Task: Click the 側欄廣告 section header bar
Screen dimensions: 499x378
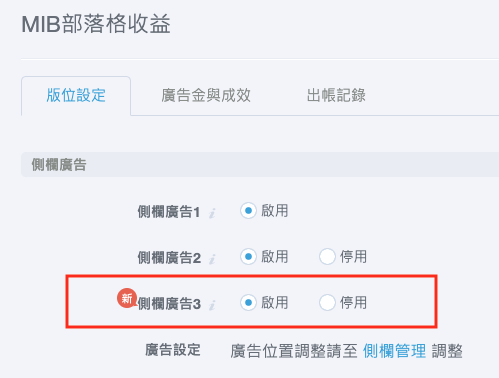Action: point(260,165)
